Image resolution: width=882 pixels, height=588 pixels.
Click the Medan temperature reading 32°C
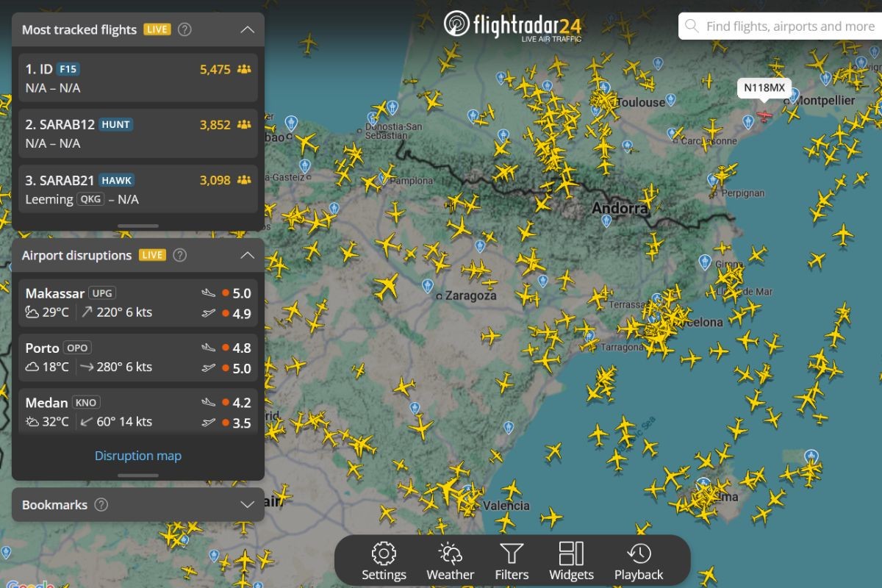[x=47, y=422]
